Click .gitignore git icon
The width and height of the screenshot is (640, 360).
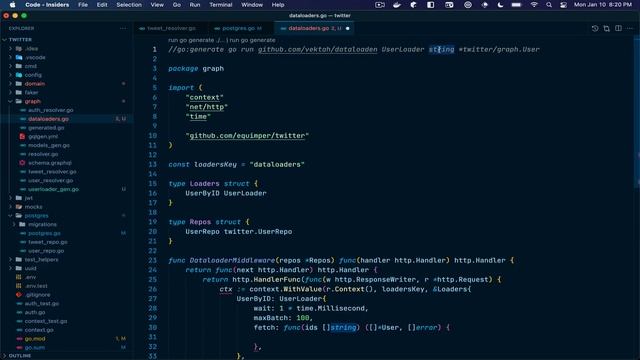(19, 295)
